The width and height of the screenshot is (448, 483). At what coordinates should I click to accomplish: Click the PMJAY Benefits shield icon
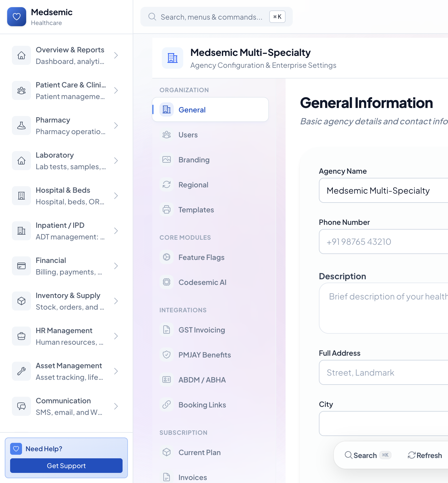coord(167,355)
